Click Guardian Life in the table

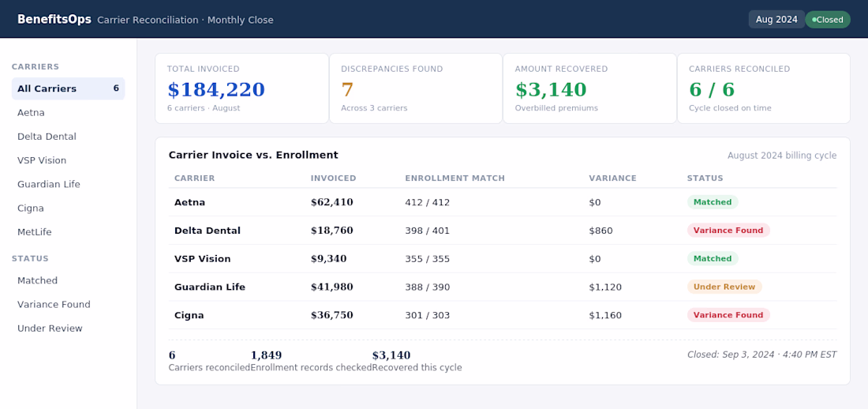[210, 287]
